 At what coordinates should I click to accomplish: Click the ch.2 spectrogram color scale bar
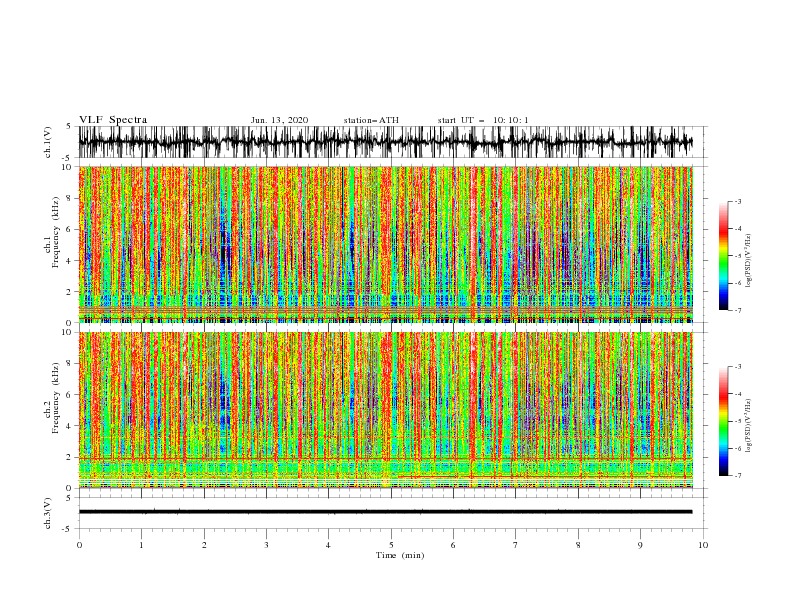tap(723, 421)
